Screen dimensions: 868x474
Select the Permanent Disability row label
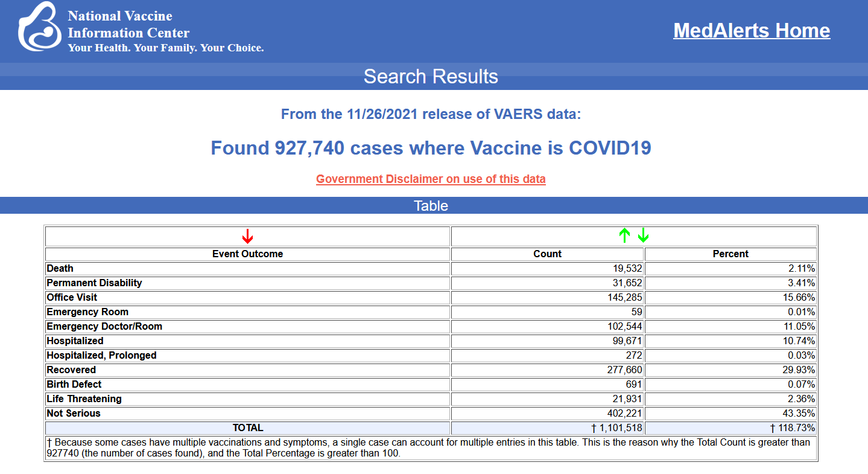point(94,283)
